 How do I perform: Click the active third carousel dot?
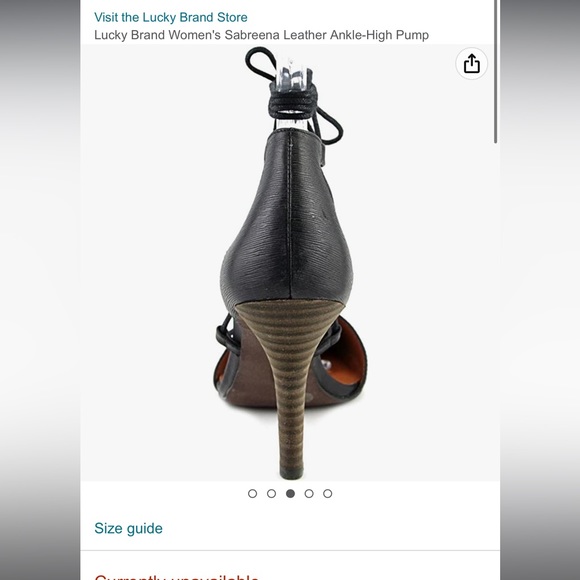click(290, 493)
